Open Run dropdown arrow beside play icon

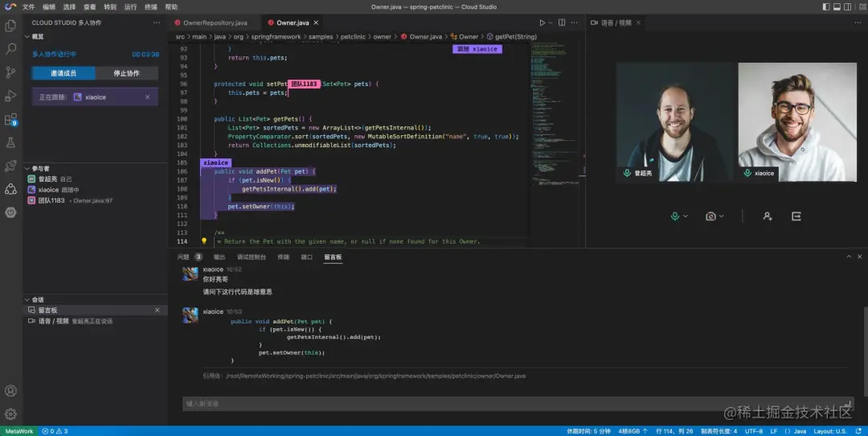551,23
